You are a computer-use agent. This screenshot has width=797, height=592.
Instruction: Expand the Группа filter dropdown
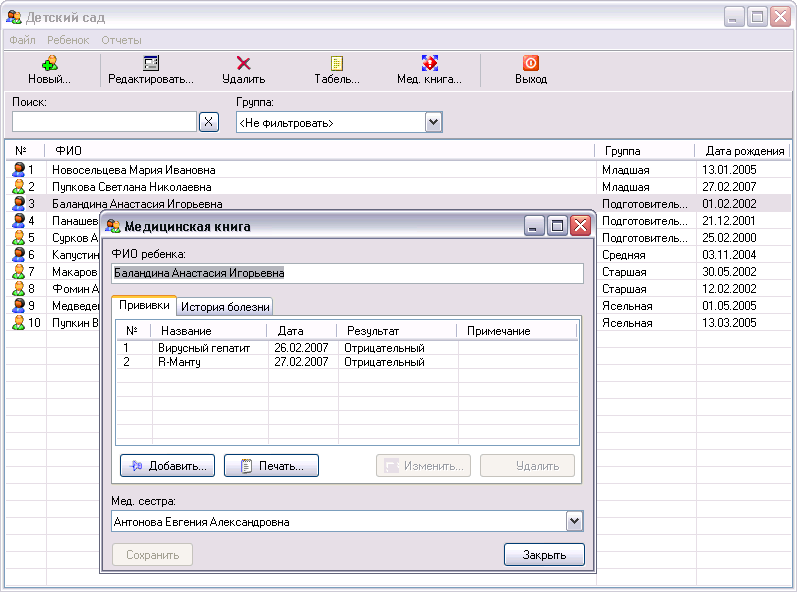[434, 122]
